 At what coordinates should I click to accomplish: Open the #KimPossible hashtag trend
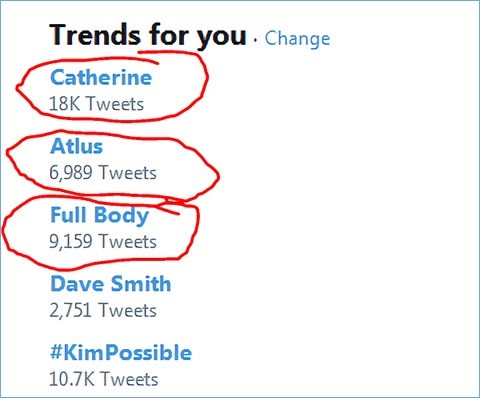point(121,353)
